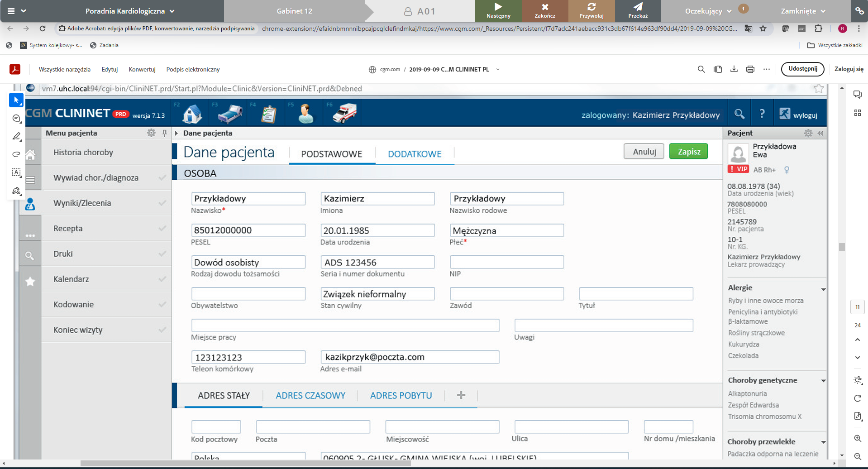This screenshot has width=868, height=469.
Task: Switch to the DODATKOWE tab
Action: coord(415,154)
